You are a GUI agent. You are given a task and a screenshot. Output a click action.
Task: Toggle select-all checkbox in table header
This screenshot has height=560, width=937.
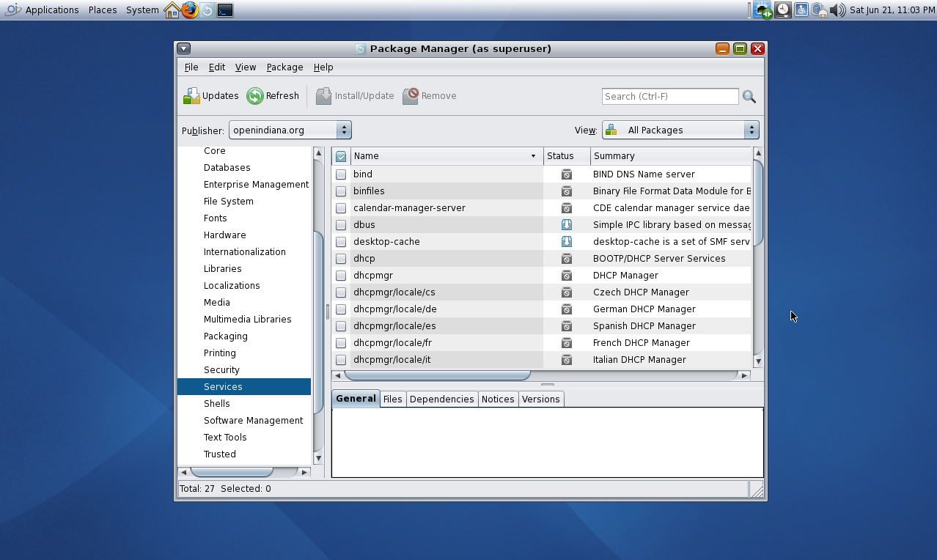341,156
